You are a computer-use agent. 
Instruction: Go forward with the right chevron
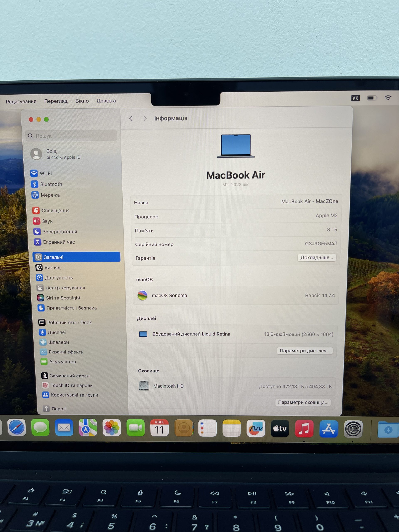(145, 118)
